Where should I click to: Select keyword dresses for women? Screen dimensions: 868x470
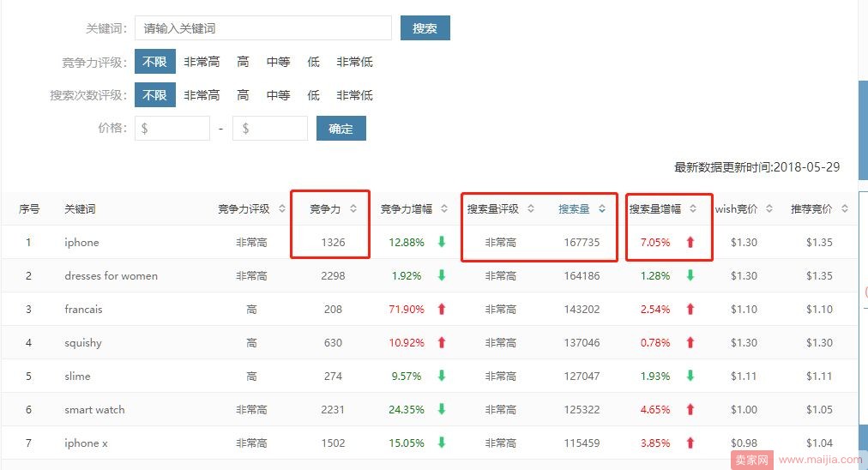(112, 275)
